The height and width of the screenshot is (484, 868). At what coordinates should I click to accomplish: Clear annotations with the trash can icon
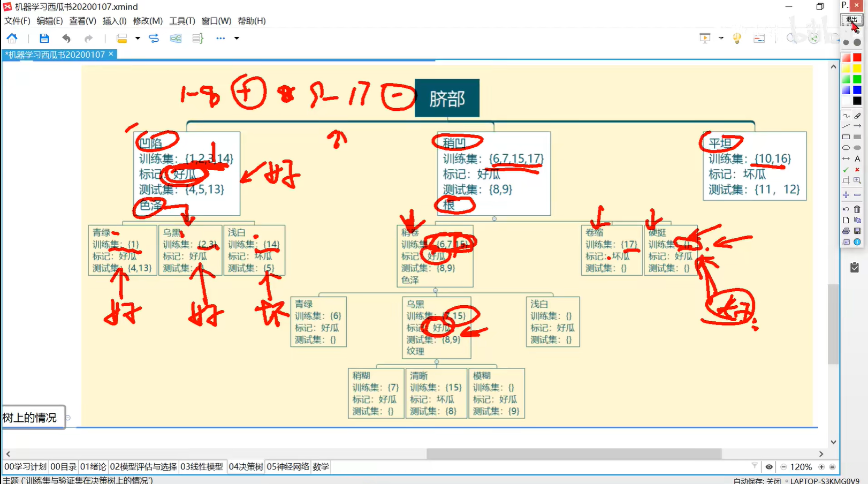point(857,209)
